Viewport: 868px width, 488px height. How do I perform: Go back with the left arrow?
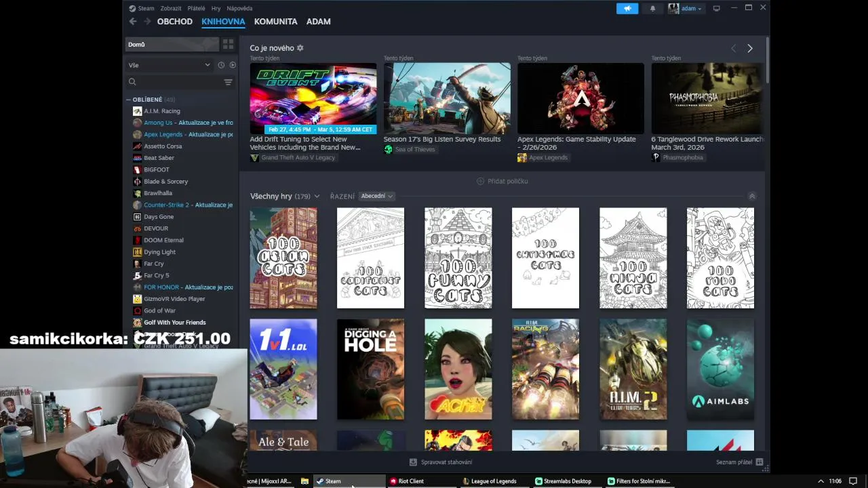click(132, 22)
